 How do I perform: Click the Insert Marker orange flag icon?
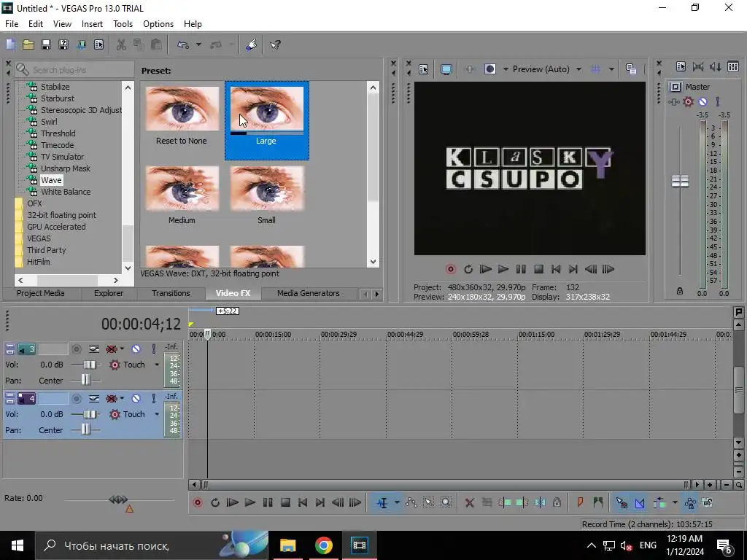(580, 502)
